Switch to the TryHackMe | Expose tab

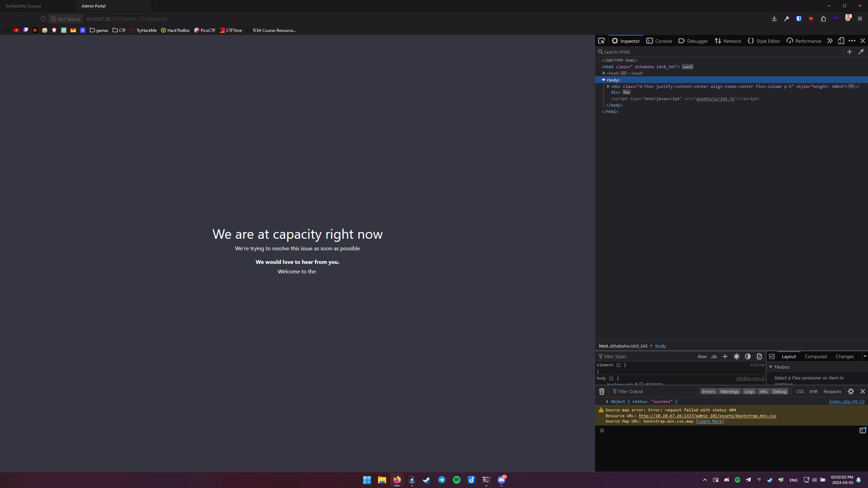point(38,6)
